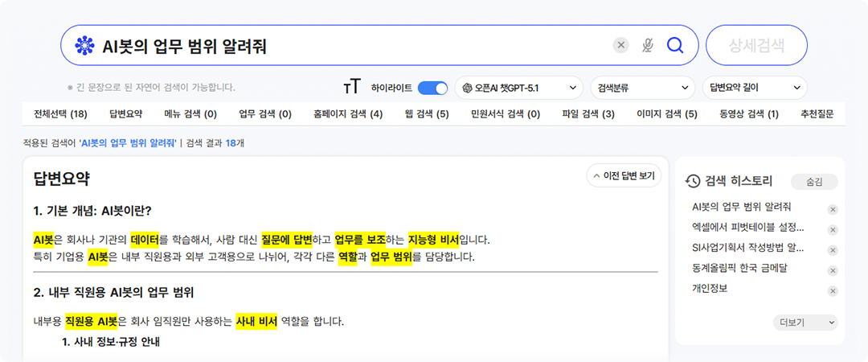Remove '동계올림픽 한국 금메달' history item
Viewport: 868px width, 362px height.
833,270
